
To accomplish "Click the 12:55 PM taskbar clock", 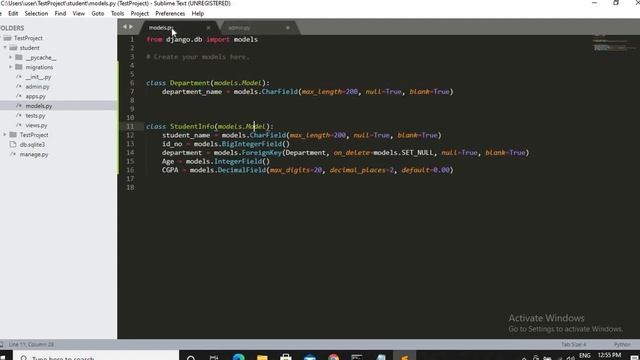I will pyautogui.click(x=609, y=355).
